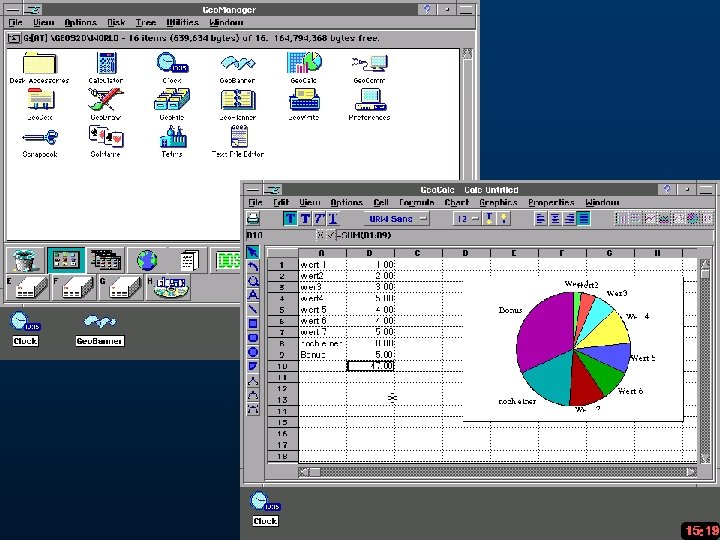Image resolution: width=720 pixels, height=540 pixels.
Task: Select the arrow pointer tool in GeoCalc
Action: [x=253, y=252]
